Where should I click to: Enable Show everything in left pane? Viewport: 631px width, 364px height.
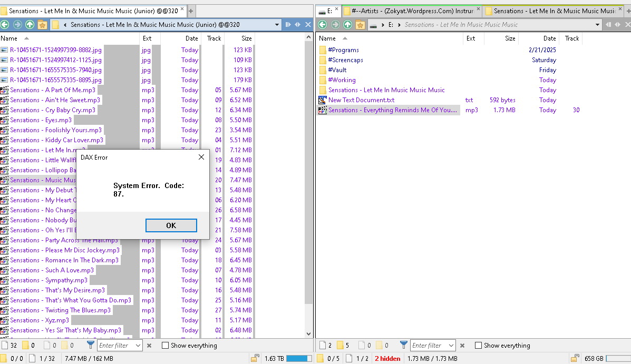[x=166, y=346]
